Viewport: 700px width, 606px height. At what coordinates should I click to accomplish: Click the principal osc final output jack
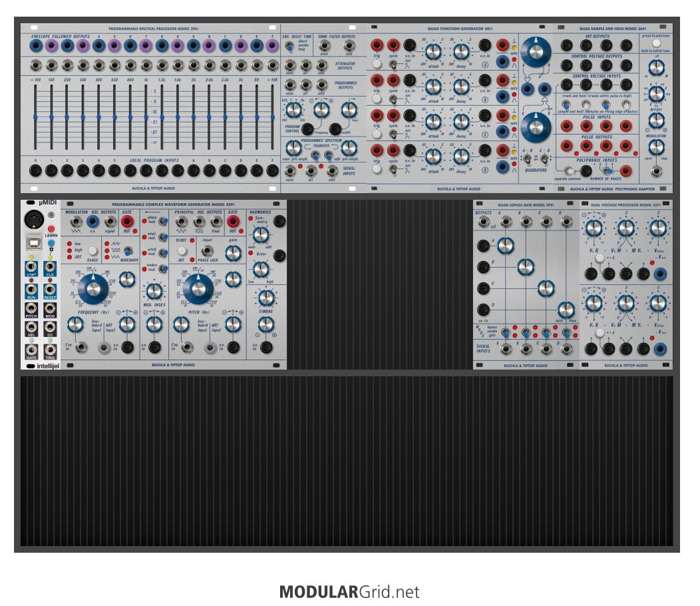[216, 221]
